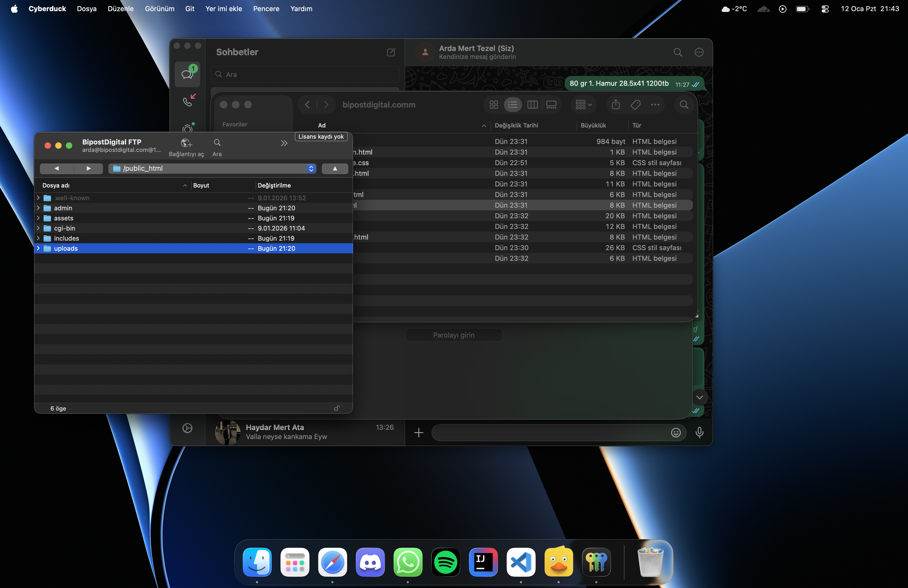Switch Finder to icon grid view
This screenshot has width=908, height=588.
coord(494,105)
